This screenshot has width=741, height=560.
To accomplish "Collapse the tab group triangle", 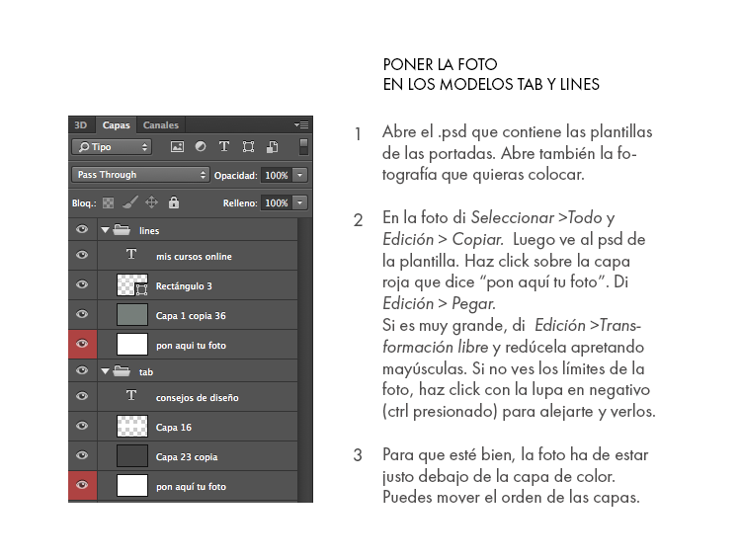I will click(106, 371).
